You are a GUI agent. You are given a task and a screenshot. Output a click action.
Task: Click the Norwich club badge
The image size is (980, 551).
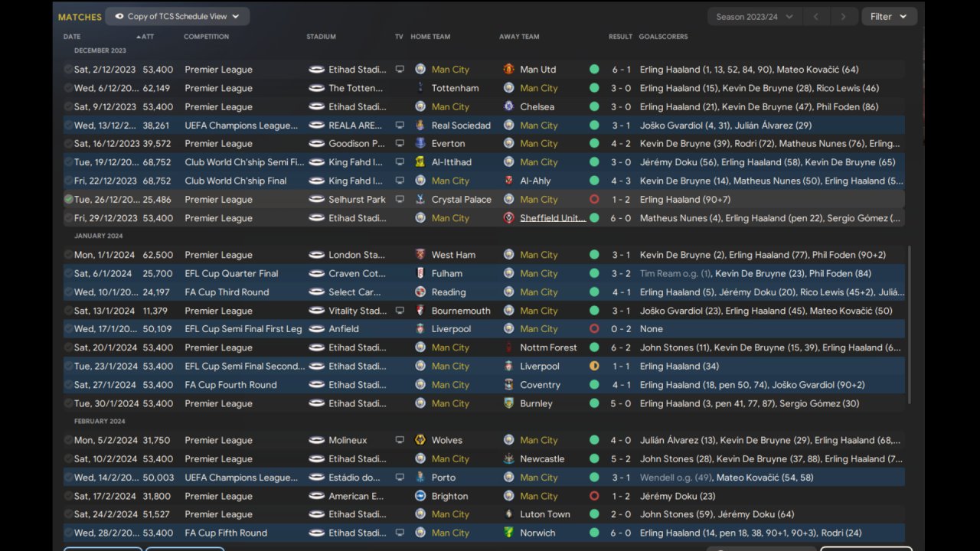508,533
